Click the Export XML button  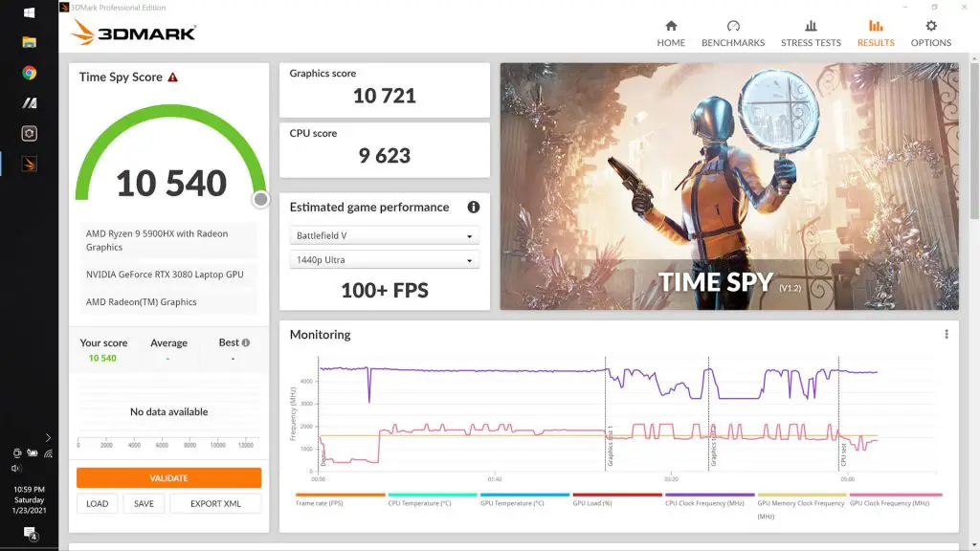[x=215, y=503]
